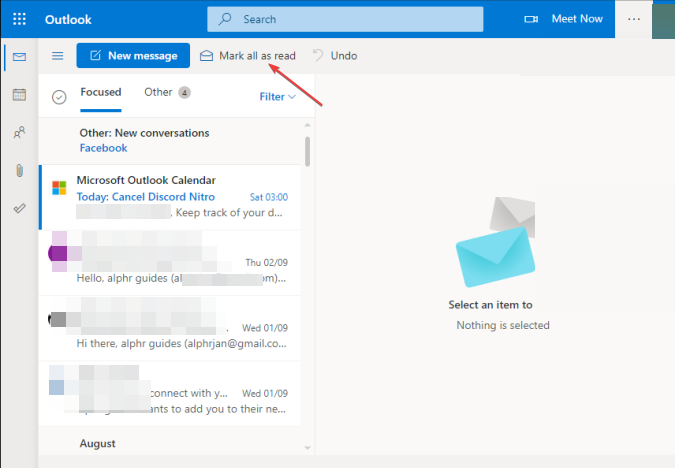Screen dimensions: 675x468
Task: Click the Other tab unread count badge
Action: coord(184,93)
